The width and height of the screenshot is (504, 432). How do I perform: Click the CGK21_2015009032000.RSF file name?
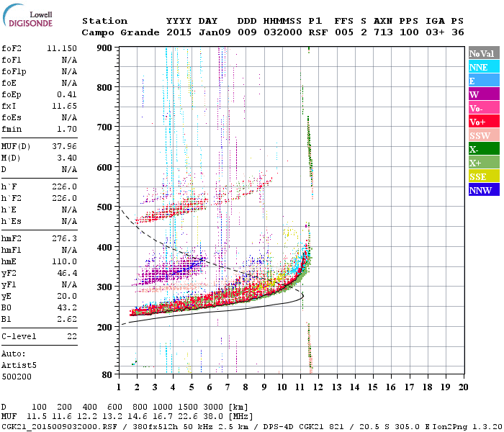pyautogui.click(x=60, y=427)
